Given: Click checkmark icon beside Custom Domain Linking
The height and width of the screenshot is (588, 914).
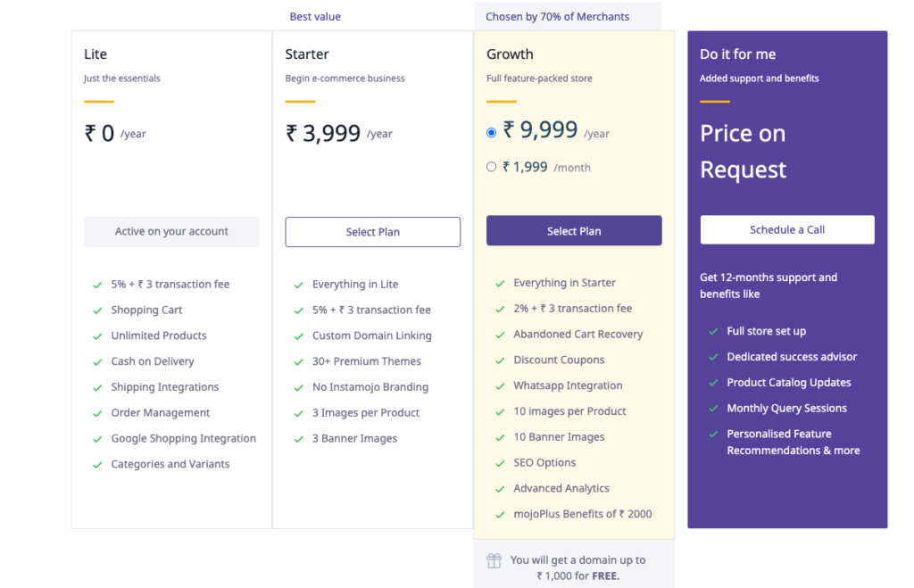Looking at the screenshot, I should pyautogui.click(x=299, y=336).
